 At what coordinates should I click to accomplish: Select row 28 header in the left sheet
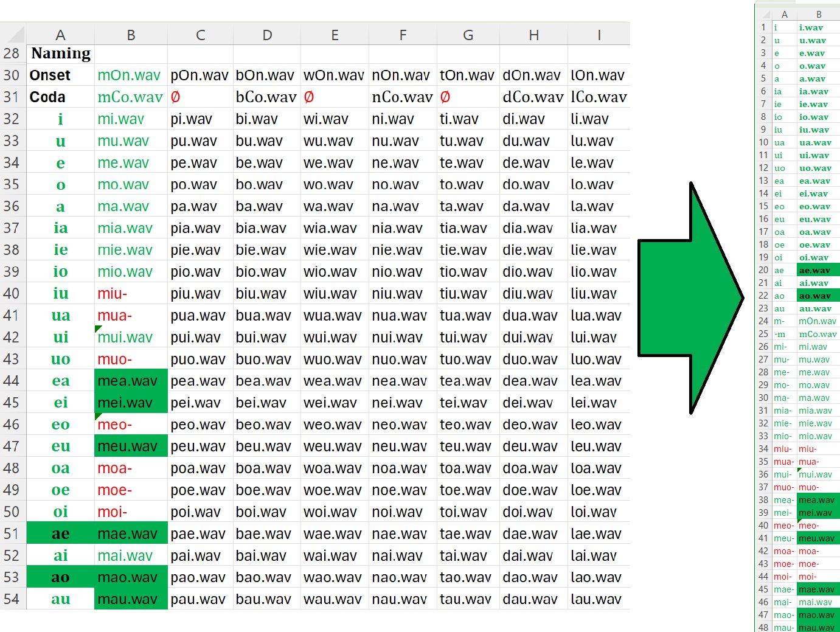click(12, 54)
